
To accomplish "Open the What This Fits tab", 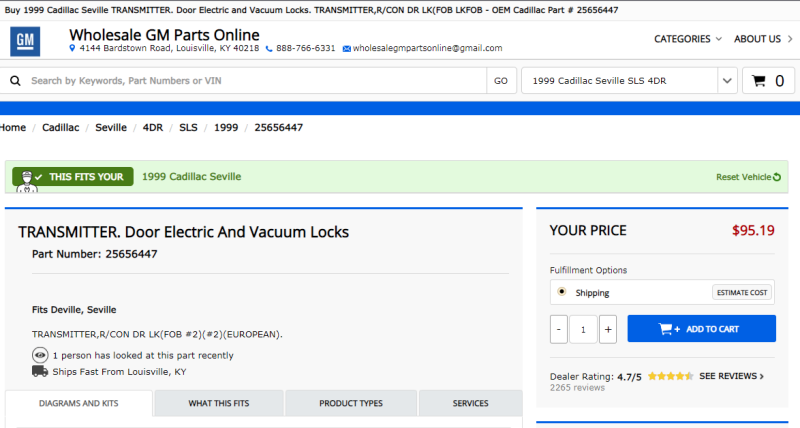I will click(x=219, y=404).
